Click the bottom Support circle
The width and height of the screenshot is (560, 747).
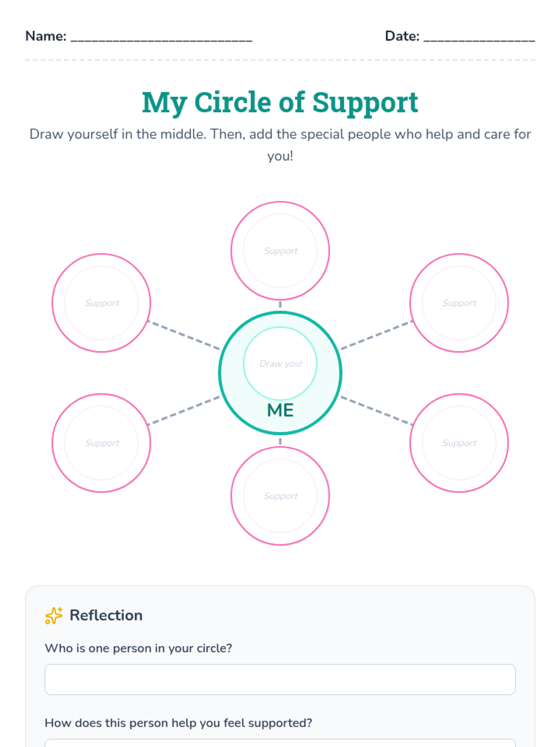tap(280, 496)
